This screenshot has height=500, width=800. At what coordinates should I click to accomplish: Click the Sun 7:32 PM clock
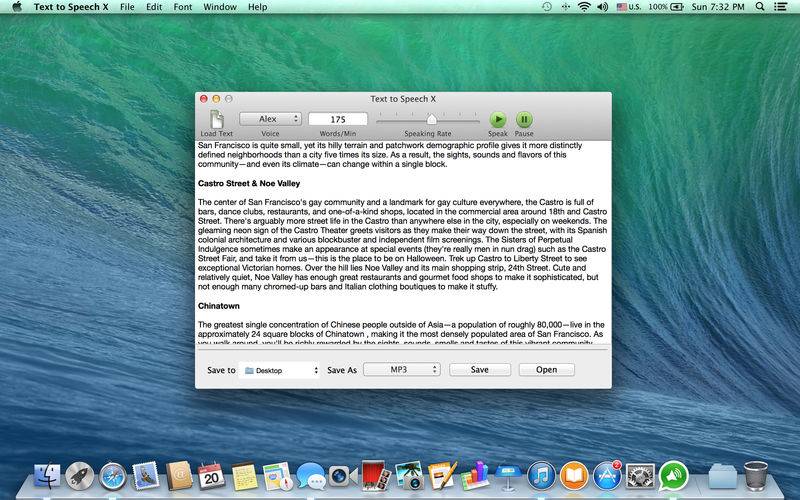pos(718,7)
